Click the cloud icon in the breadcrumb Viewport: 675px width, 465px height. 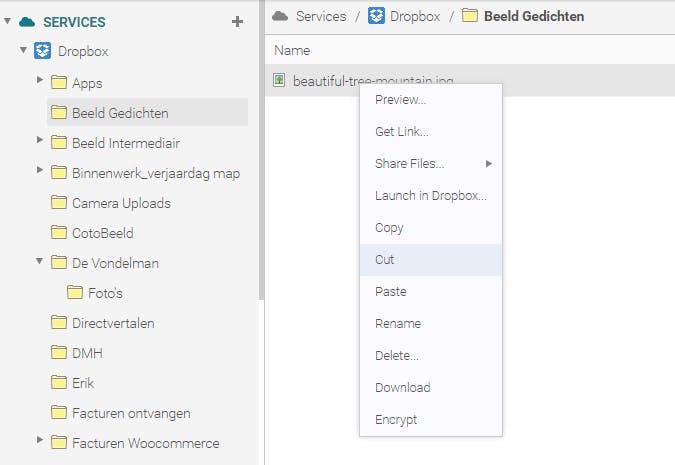coord(281,16)
